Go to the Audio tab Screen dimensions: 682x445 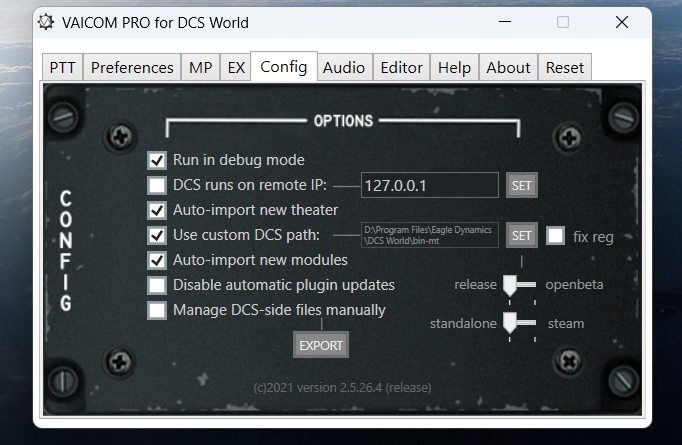point(344,67)
